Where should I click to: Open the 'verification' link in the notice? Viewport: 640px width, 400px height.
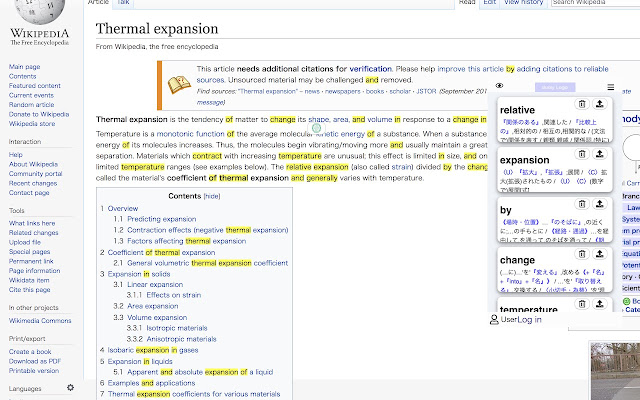[x=370, y=69]
